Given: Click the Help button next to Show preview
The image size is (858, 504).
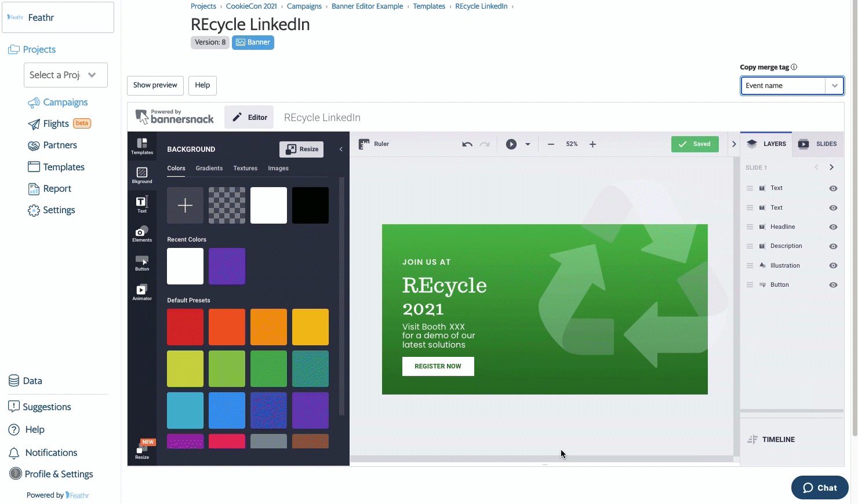Looking at the screenshot, I should click(202, 85).
